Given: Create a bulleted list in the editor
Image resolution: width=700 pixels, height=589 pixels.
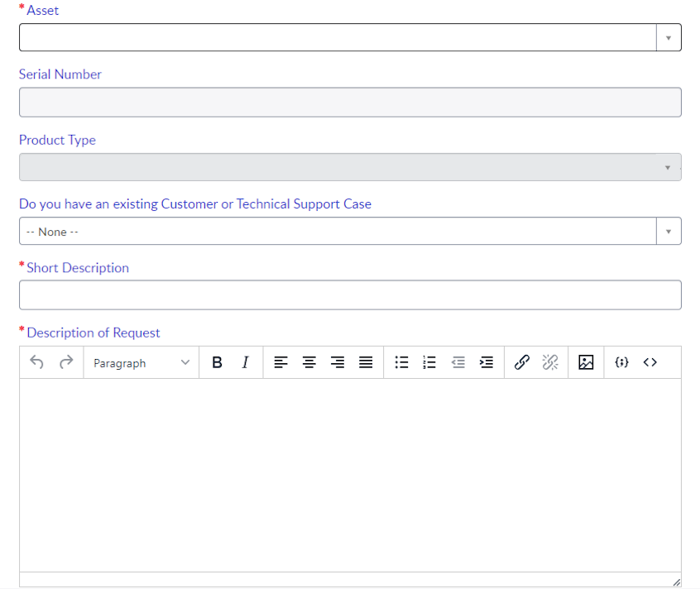Looking at the screenshot, I should point(401,362).
